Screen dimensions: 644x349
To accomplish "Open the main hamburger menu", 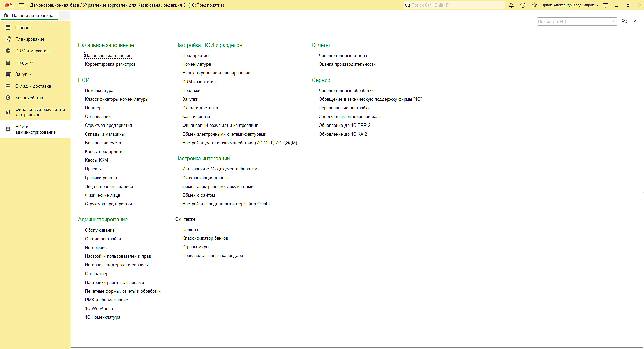I will (21, 5).
